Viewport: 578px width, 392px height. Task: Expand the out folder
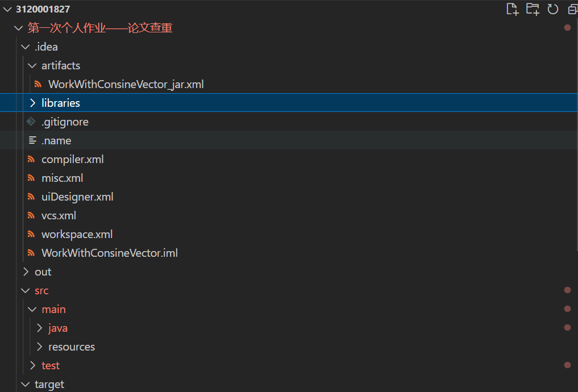pos(26,272)
